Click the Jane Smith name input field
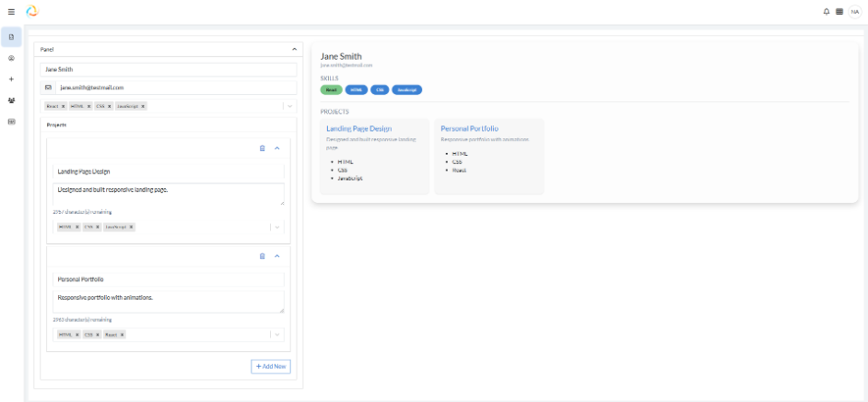 166,69
